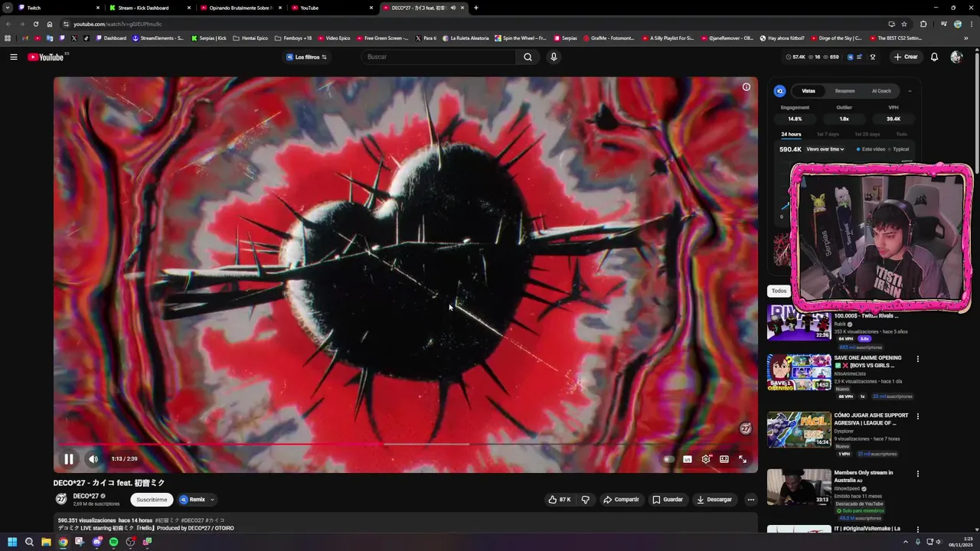Seek on the red video progress bar

pyautogui.click(x=406, y=444)
